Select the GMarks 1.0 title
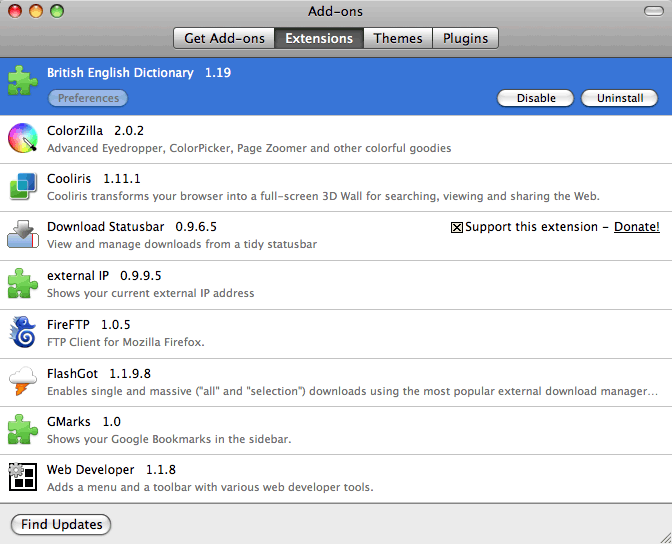The image size is (672, 544). point(84,422)
